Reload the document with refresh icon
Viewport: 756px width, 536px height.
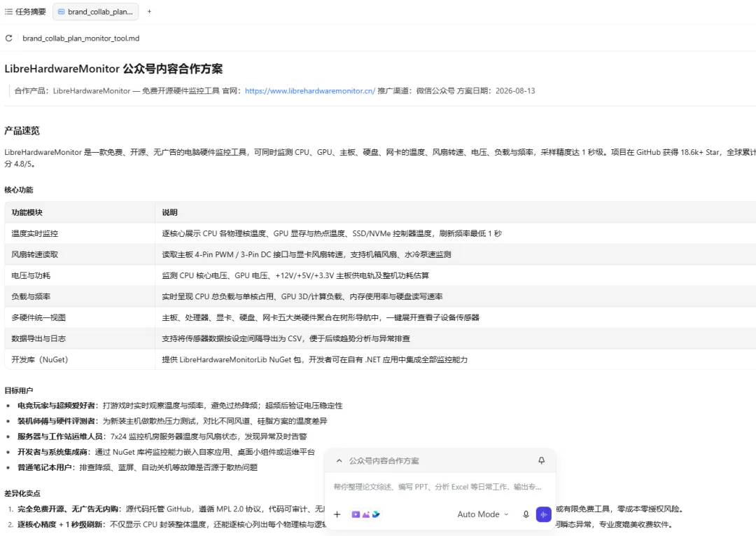pyautogui.click(x=8, y=38)
